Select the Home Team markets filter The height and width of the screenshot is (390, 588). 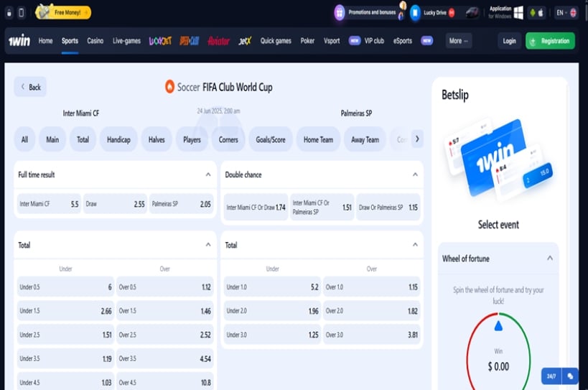click(x=318, y=139)
